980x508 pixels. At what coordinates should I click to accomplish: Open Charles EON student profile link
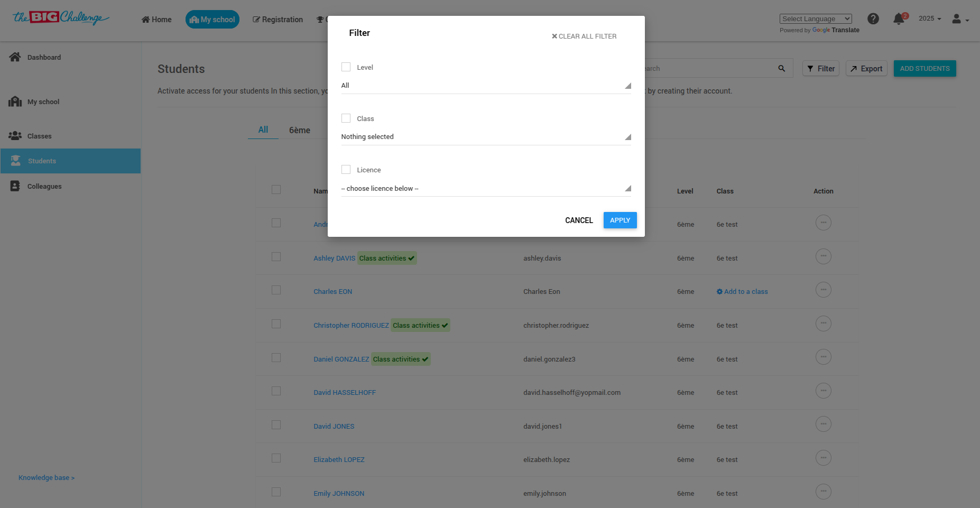333,292
